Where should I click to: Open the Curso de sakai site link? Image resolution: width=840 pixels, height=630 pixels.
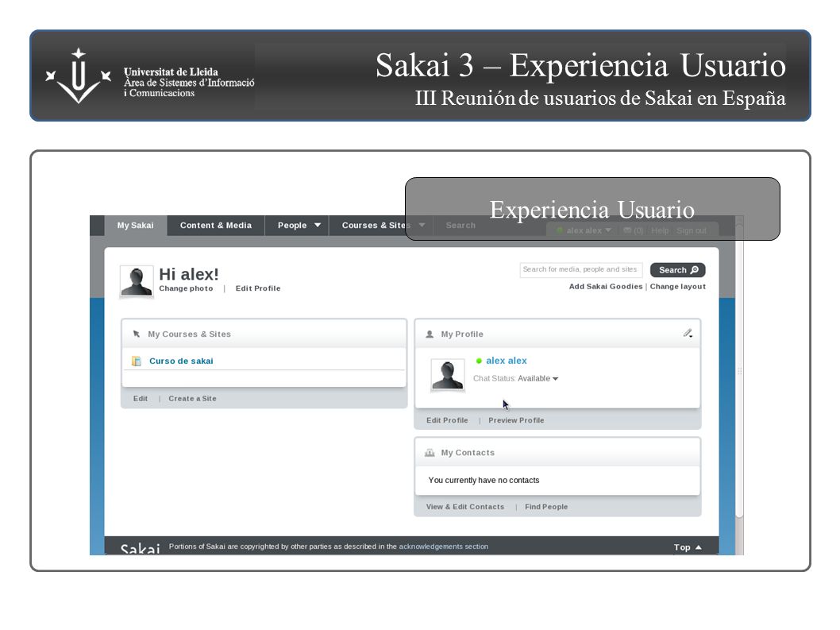tap(181, 361)
